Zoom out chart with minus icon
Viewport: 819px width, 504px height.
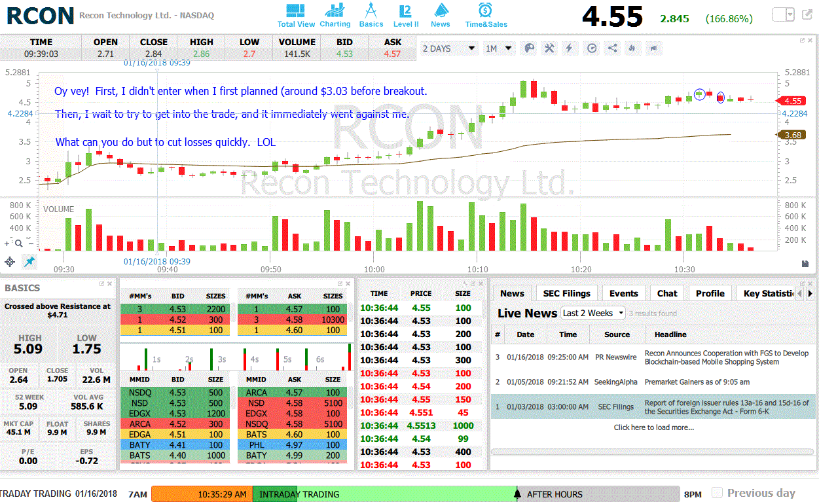click(x=31, y=243)
